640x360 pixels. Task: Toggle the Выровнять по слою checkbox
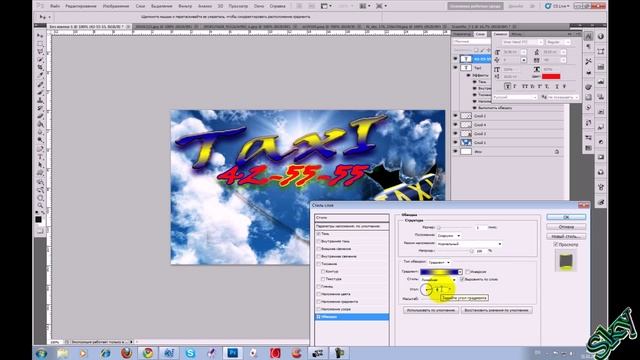coord(462,279)
